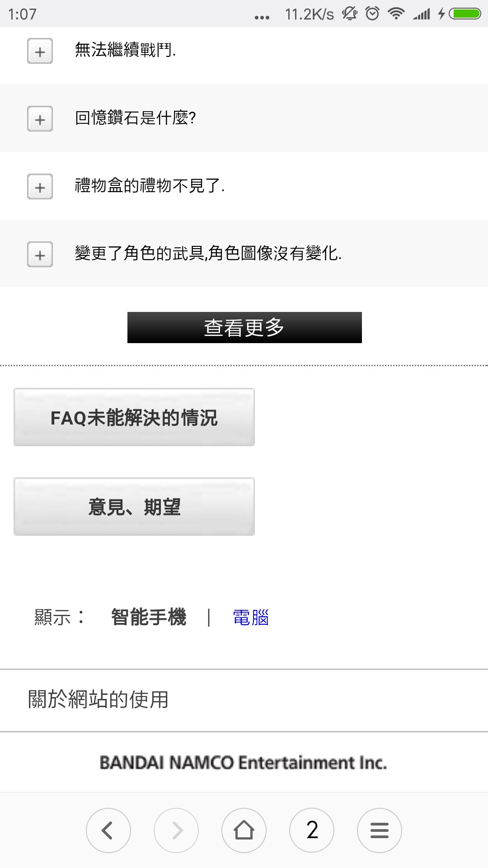488x868 pixels.
Task: Open FAQ未能解決的情況 button
Action: pyautogui.click(x=134, y=417)
